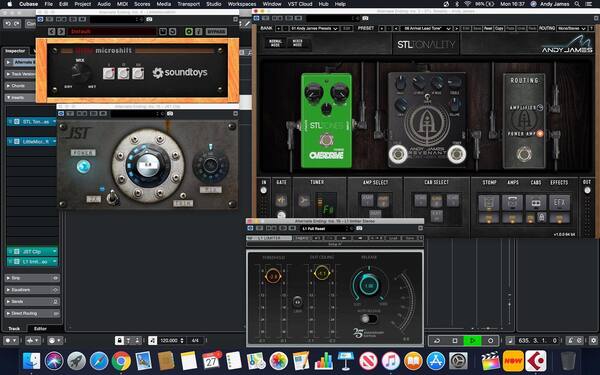The width and height of the screenshot is (600, 375).
Task: Open the Amps section icon in STL Tonality
Action: tap(512, 202)
